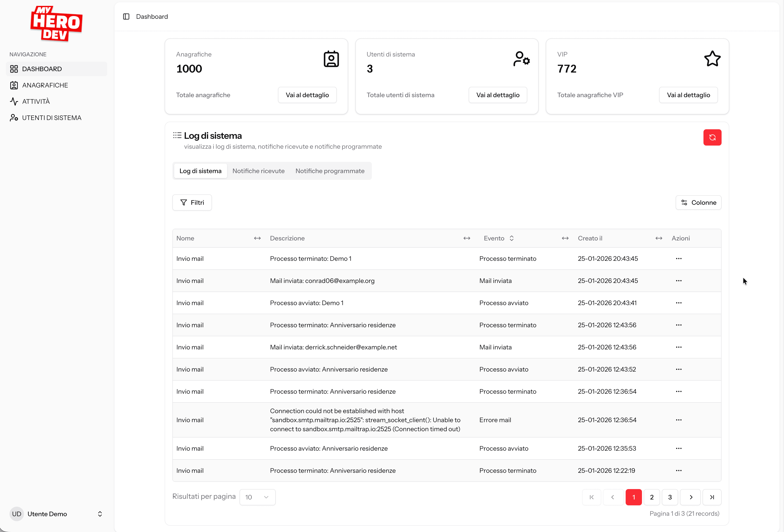784x532 pixels.
Task: Open actions for the Errore mail row
Action: (679, 420)
